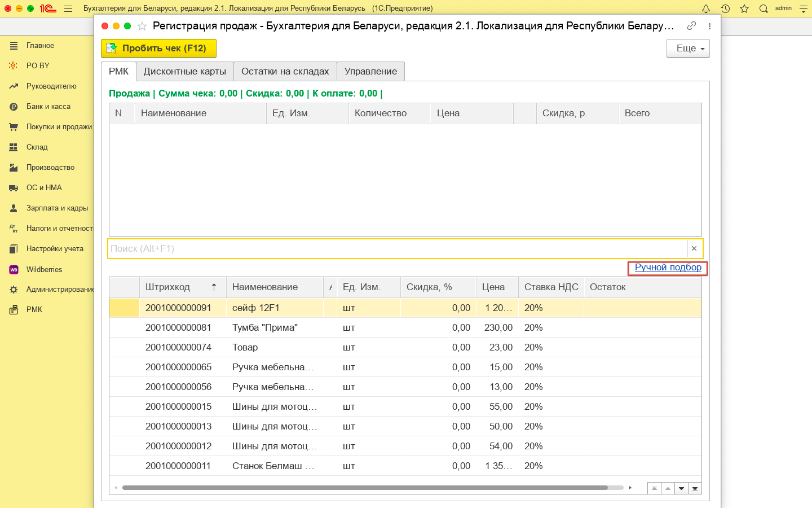Open the Wildberries sidebar section
The height and width of the screenshot is (508, 812).
(44, 269)
